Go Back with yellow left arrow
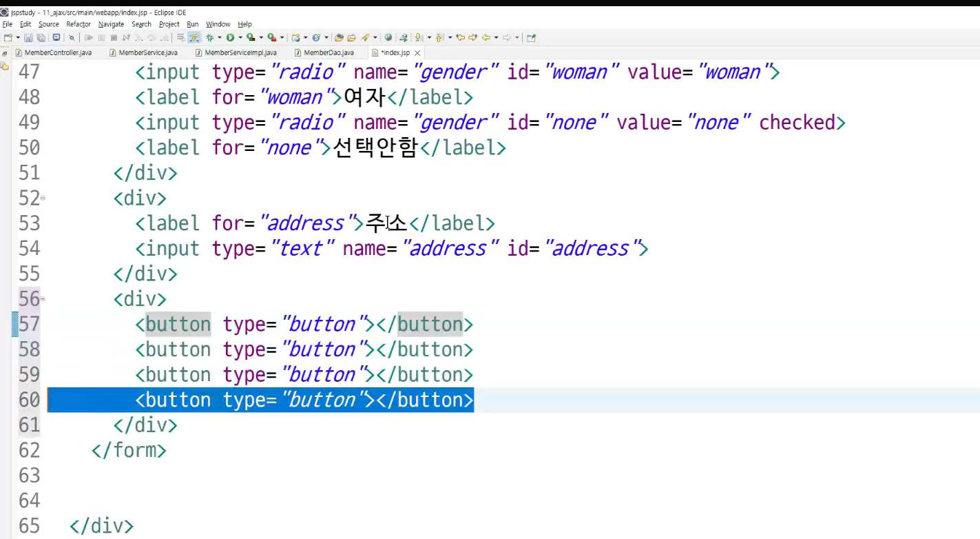 (486, 37)
